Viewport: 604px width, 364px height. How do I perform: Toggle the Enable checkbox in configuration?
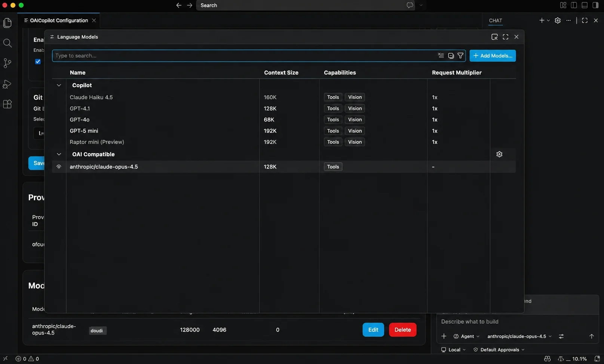tap(38, 62)
